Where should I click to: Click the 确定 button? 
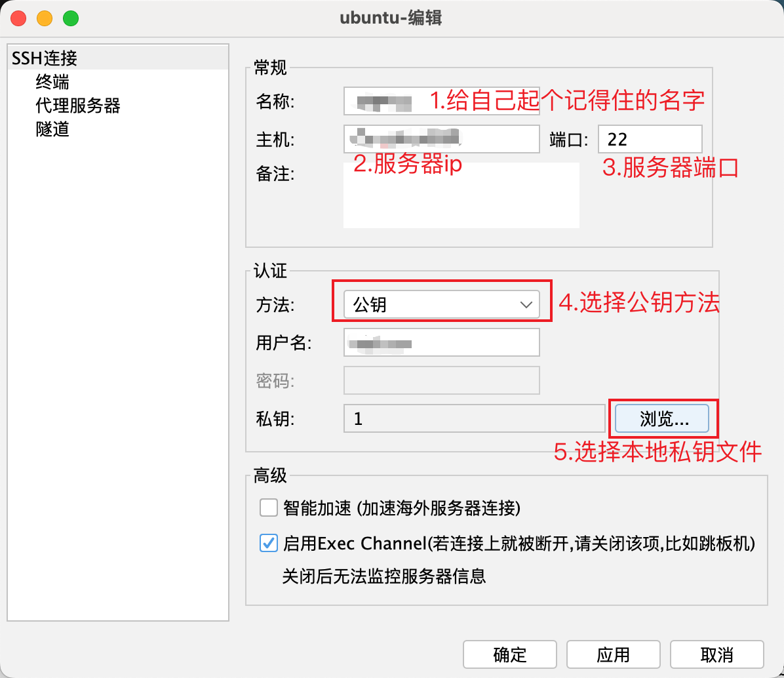point(509,654)
